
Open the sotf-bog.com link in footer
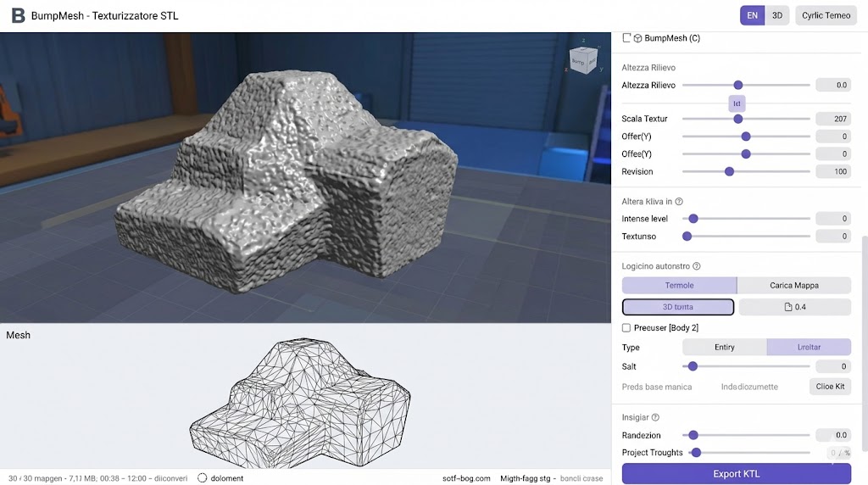pyautogui.click(x=466, y=478)
